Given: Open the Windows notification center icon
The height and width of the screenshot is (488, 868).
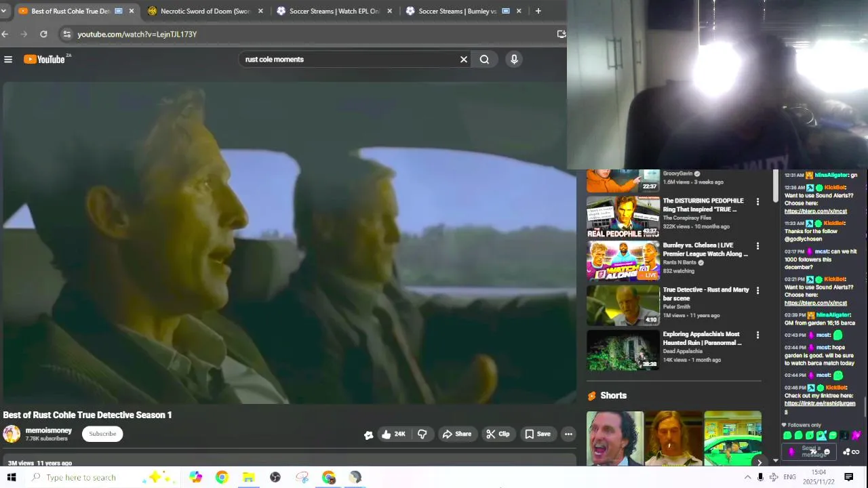Looking at the screenshot, I should pos(848,477).
